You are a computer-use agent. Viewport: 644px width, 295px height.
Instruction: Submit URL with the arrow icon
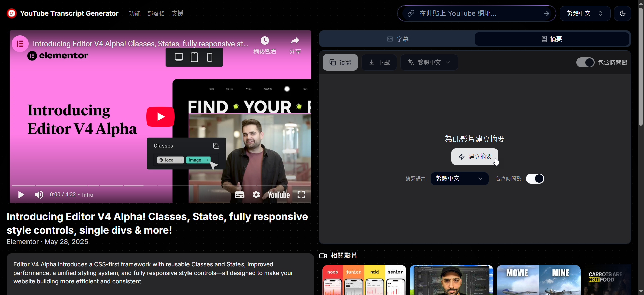tap(546, 13)
